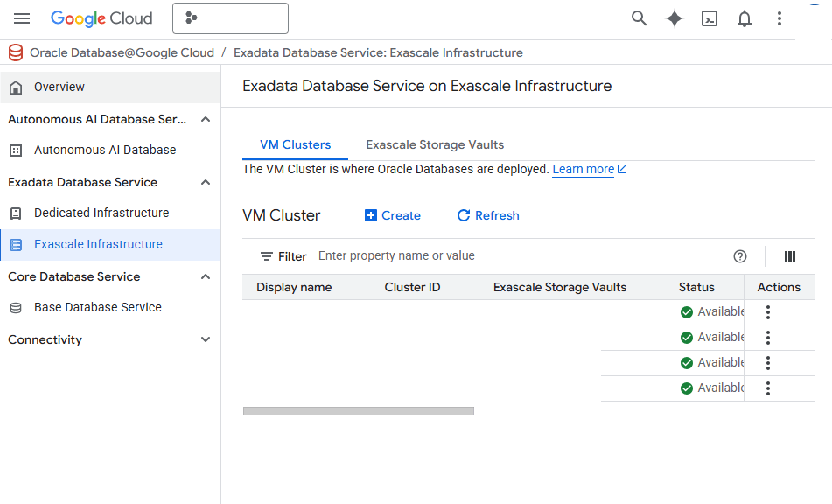Open the Oracle Database@Google Cloud breadcrumb icon
The width and height of the screenshot is (832, 504).
click(14, 52)
